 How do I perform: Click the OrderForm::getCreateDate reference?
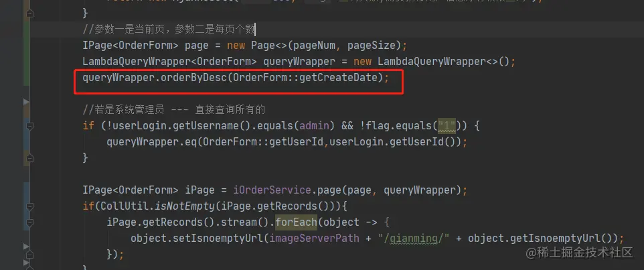coord(305,77)
